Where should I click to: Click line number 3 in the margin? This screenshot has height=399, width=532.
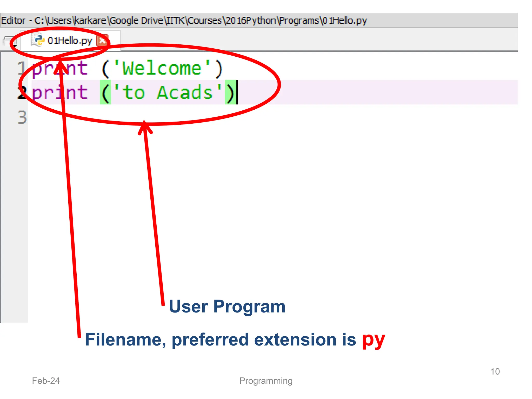22,117
